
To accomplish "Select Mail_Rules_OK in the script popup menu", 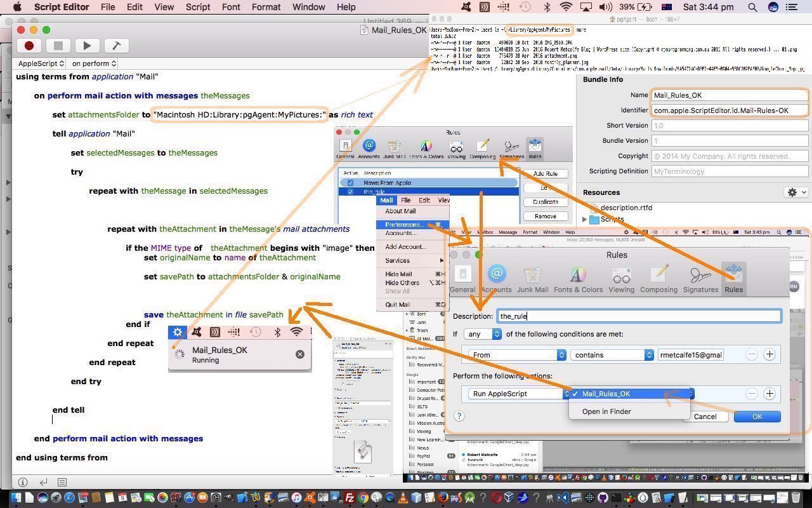I will click(629, 394).
